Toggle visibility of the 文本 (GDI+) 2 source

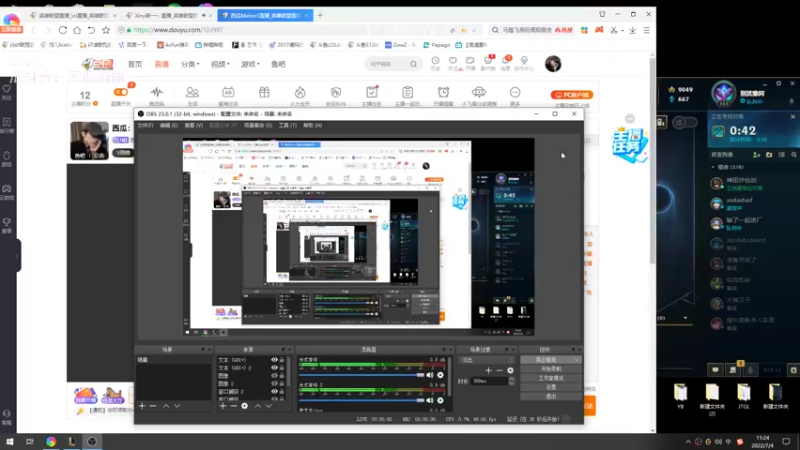point(274,367)
